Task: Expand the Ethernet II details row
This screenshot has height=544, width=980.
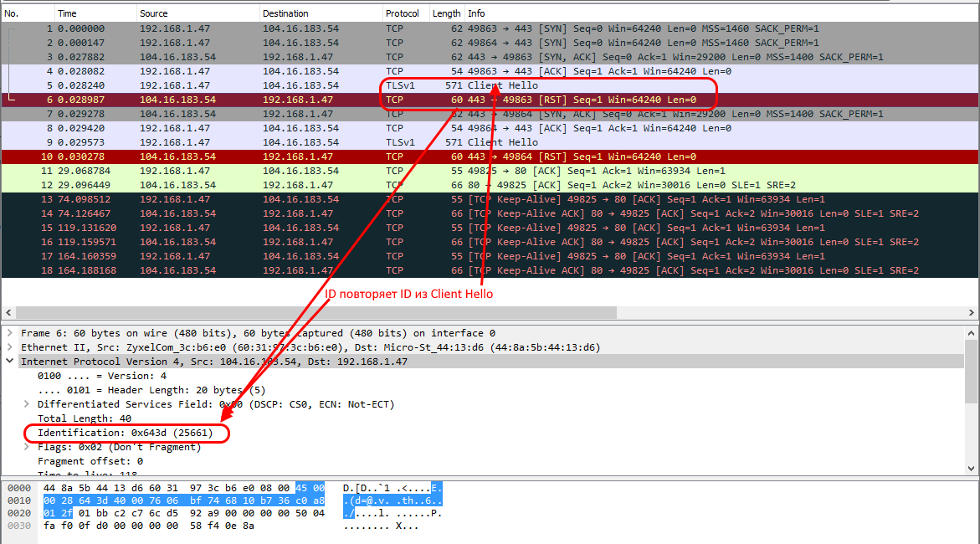Action: tap(10, 347)
